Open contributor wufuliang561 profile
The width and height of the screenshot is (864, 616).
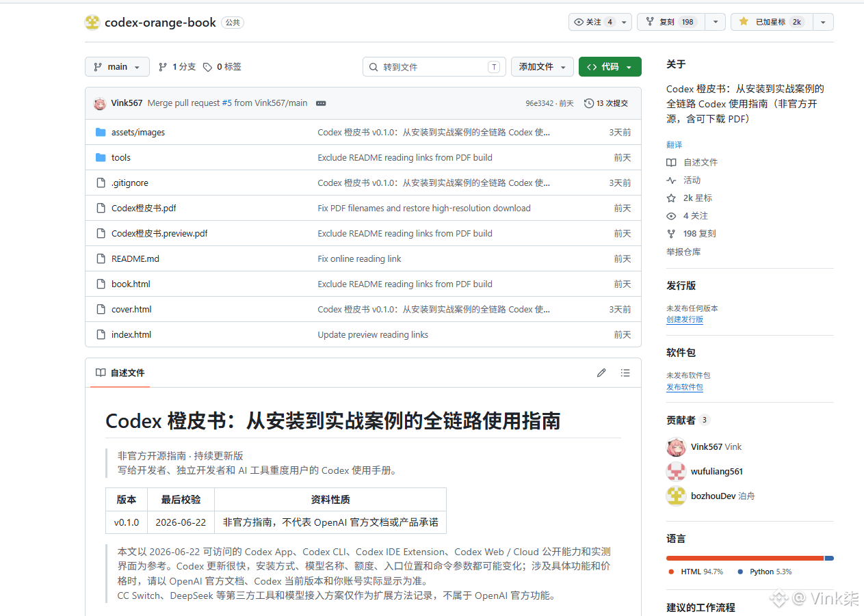tap(717, 471)
